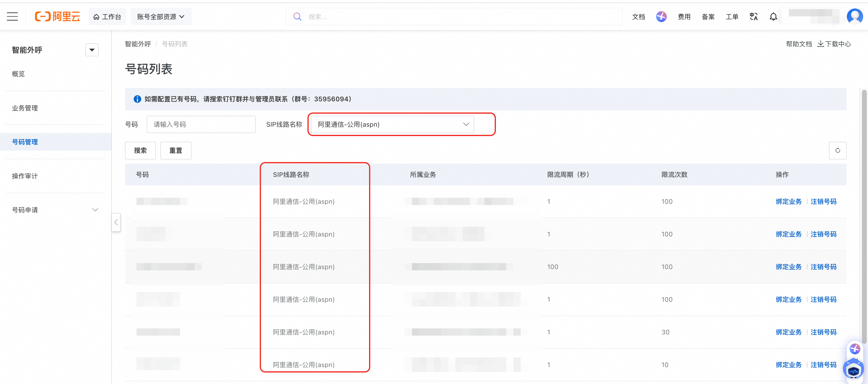
Task: Click the 限流周期 value 100
Action: [x=553, y=267]
